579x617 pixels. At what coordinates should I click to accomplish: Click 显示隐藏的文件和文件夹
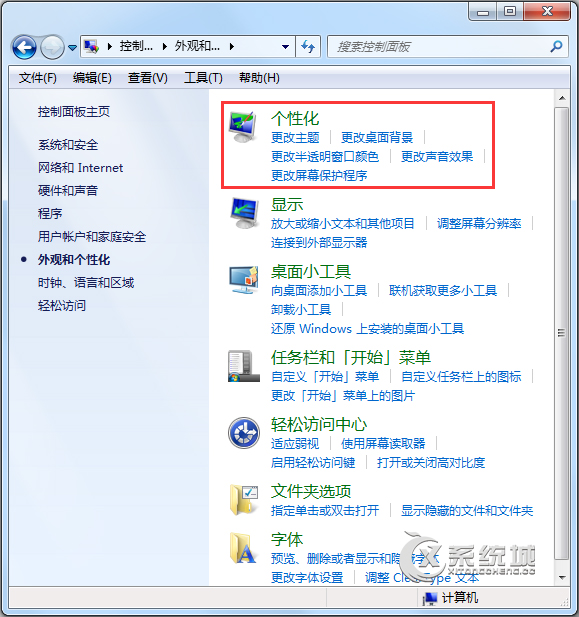[x=467, y=510]
